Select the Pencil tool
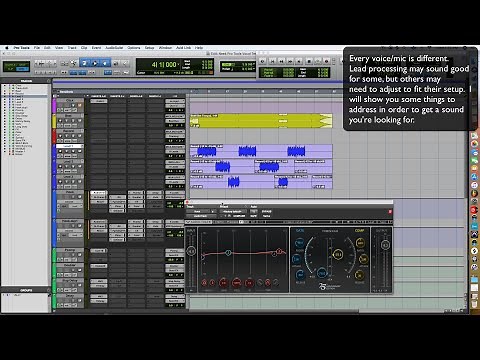The height and width of the screenshot is (360, 480). point(125,63)
